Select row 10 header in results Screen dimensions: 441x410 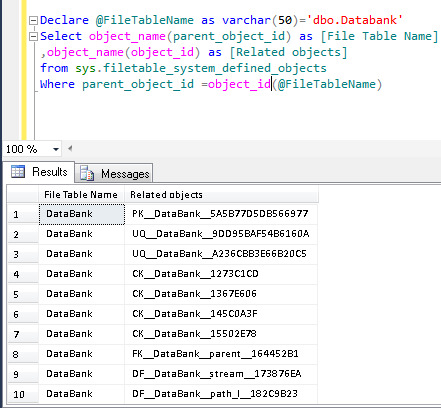[x=23, y=394]
